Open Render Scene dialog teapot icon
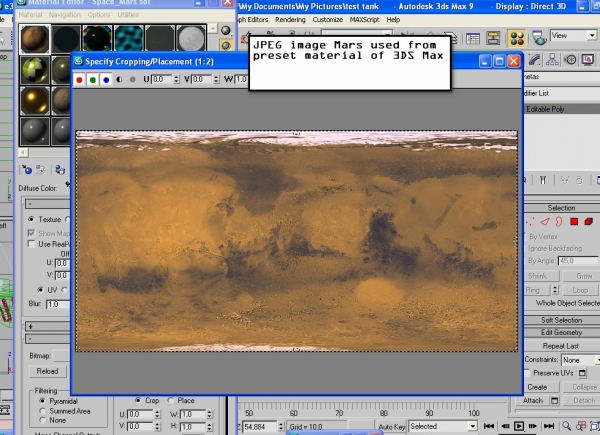 [538, 38]
